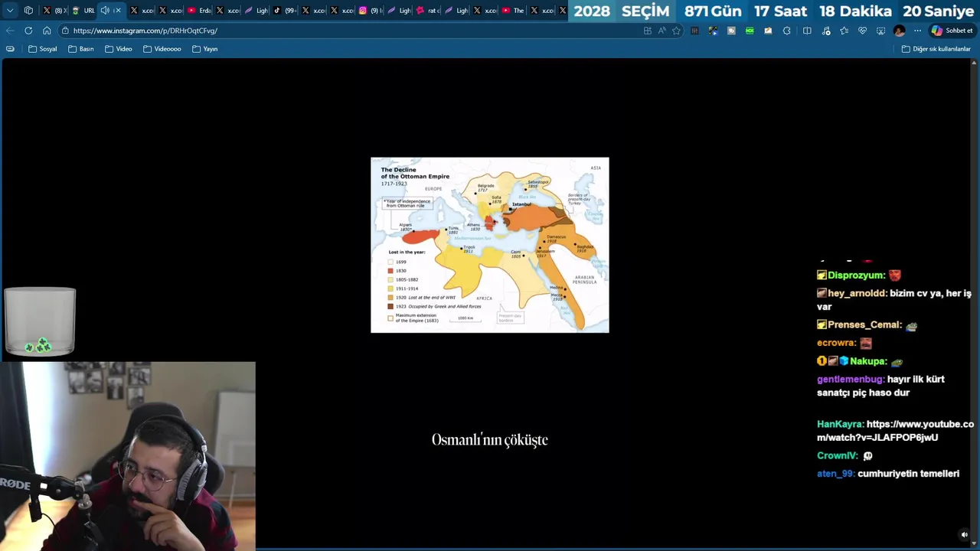The width and height of the screenshot is (980, 551).
Task: Activate Read aloud in the address bar
Action: pos(661,31)
